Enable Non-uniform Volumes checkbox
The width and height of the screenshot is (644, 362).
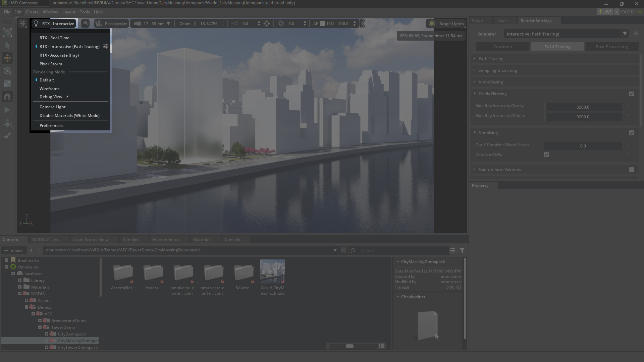(632, 170)
